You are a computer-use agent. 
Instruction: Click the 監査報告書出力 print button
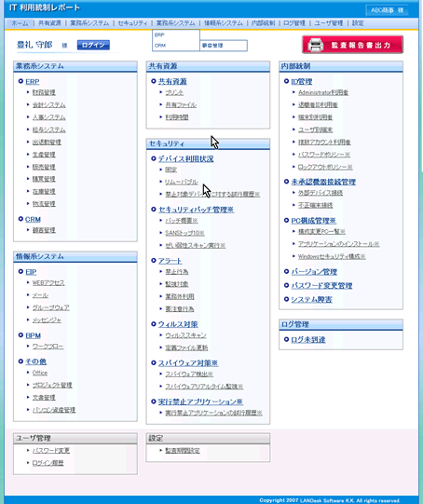click(352, 45)
